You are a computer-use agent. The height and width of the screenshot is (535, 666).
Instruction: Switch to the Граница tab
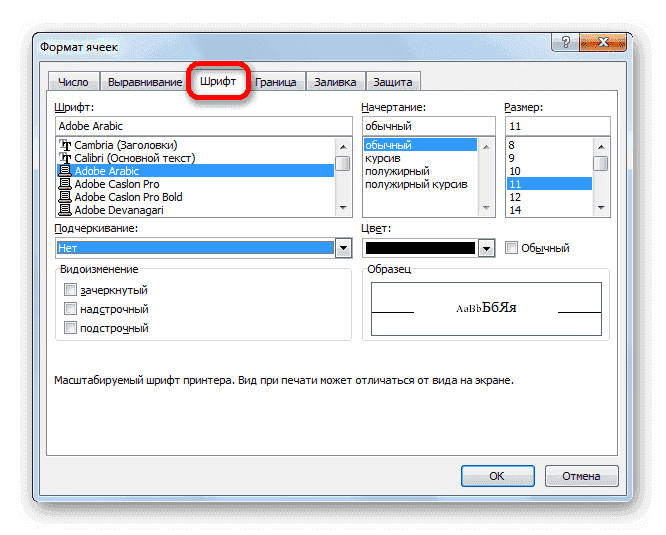pyautogui.click(x=275, y=82)
